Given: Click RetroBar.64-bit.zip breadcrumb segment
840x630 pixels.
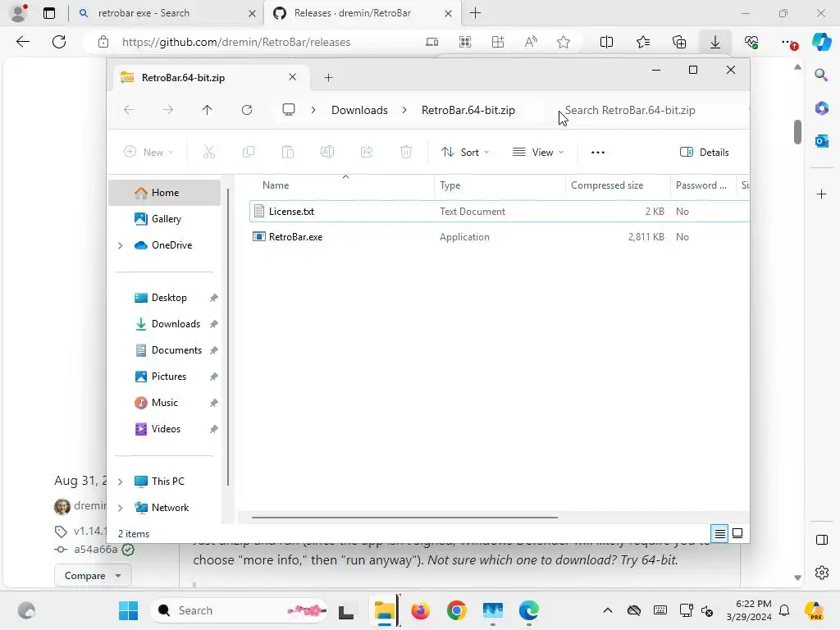Looking at the screenshot, I should click(468, 110).
